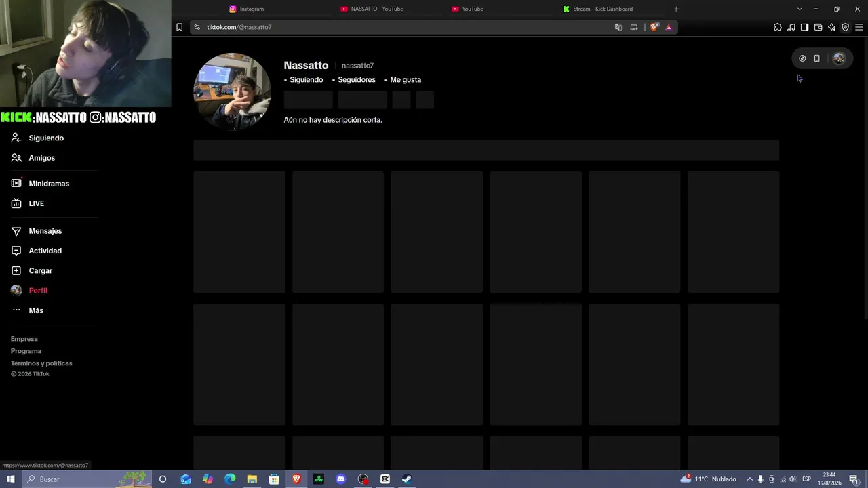Expand the Empresa footer section
This screenshot has height=488, width=868.
[24, 339]
